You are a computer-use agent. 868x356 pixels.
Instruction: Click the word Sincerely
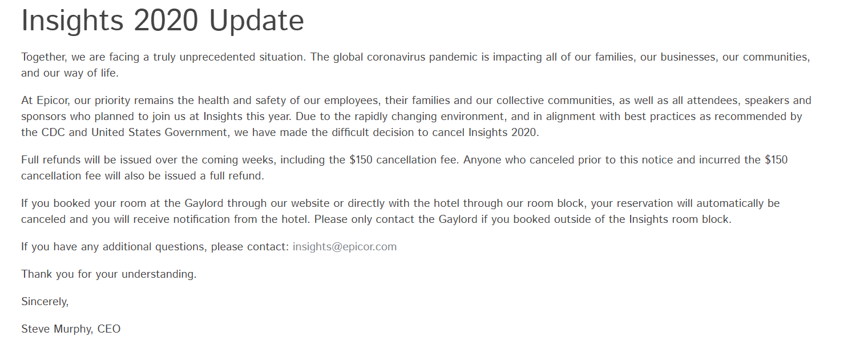(x=45, y=302)
